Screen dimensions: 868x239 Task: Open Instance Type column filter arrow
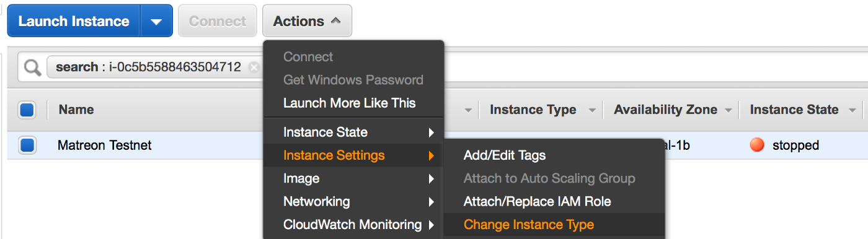[592, 111]
